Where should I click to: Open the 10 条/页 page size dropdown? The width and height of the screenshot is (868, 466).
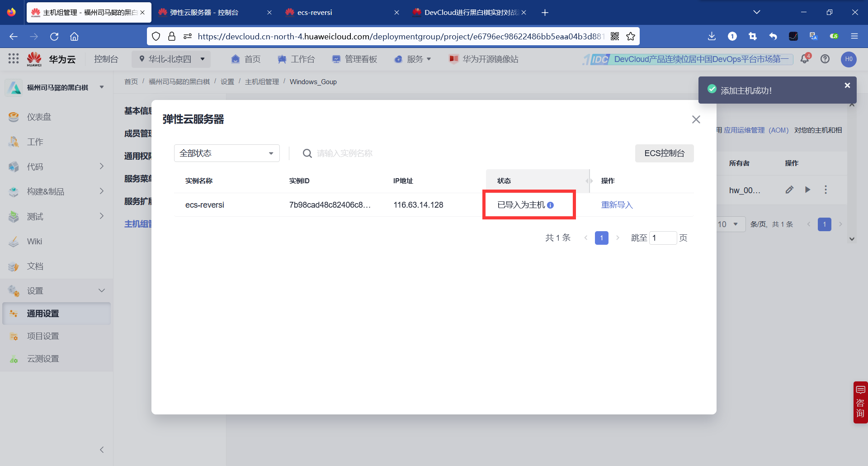[x=730, y=224]
